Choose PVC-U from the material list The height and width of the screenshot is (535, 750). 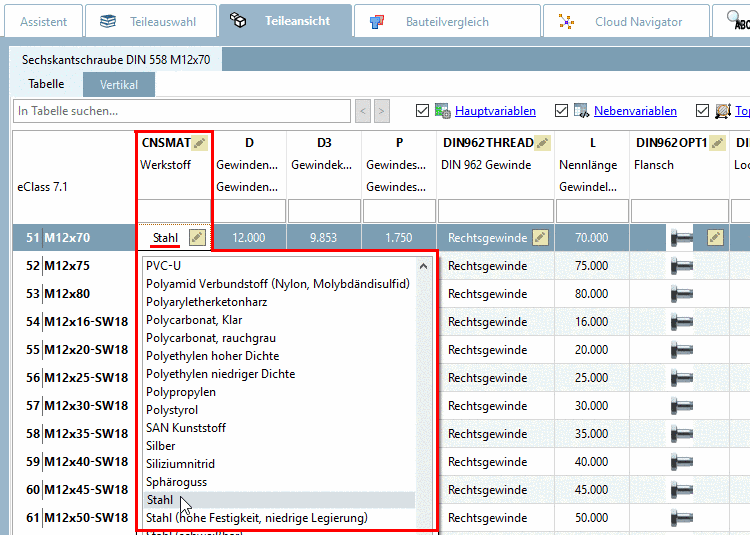coord(280,266)
